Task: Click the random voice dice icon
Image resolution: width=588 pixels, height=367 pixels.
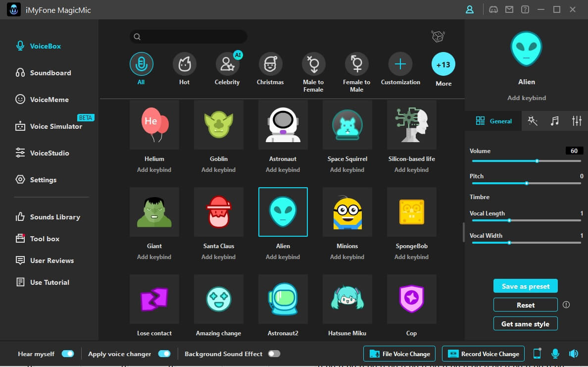Action: point(438,36)
